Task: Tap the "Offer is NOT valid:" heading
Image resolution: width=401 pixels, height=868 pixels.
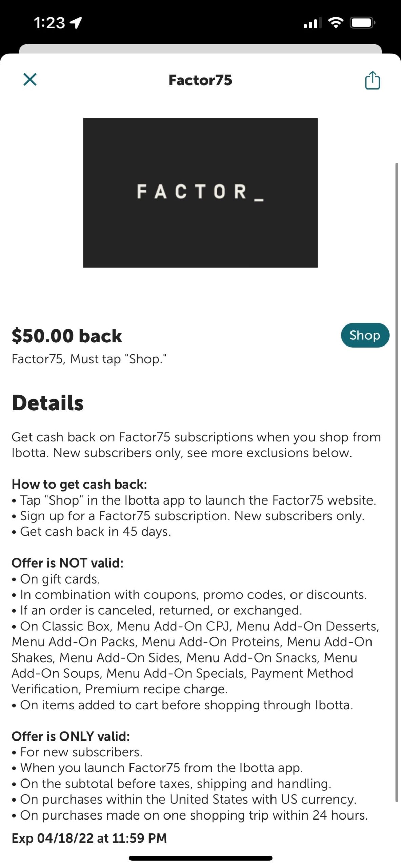Action: click(67, 563)
